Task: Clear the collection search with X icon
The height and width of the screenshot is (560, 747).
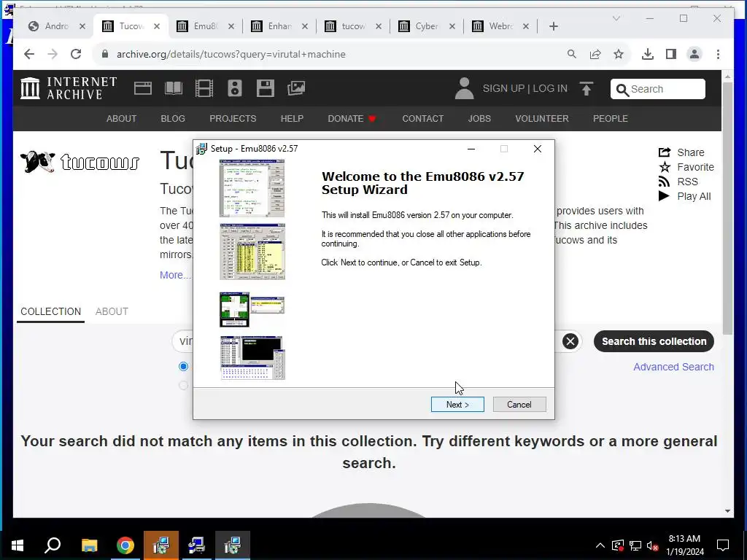Action: coord(570,341)
